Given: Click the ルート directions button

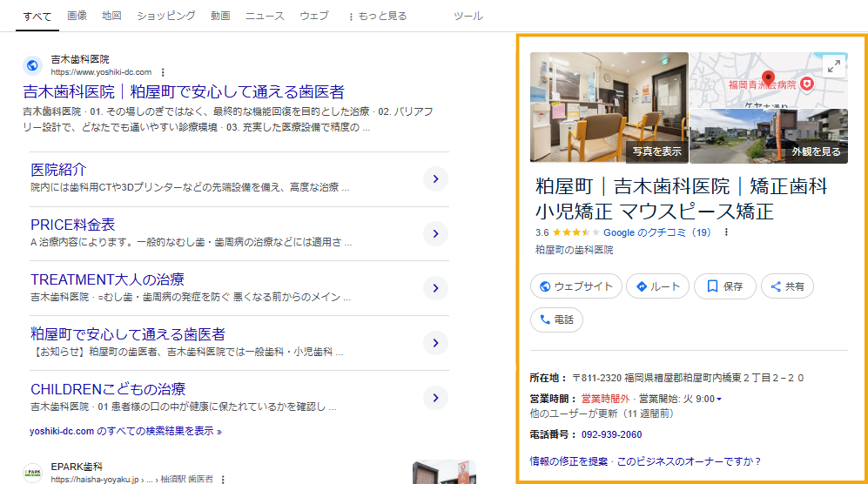Looking at the screenshot, I should click(x=657, y=286).
